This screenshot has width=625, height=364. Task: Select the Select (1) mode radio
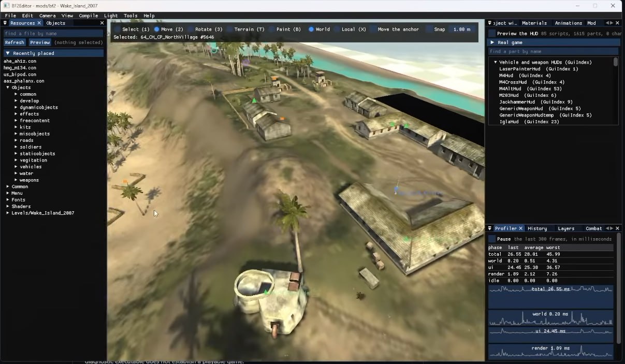pyautogui.click(x=117, y=30)
